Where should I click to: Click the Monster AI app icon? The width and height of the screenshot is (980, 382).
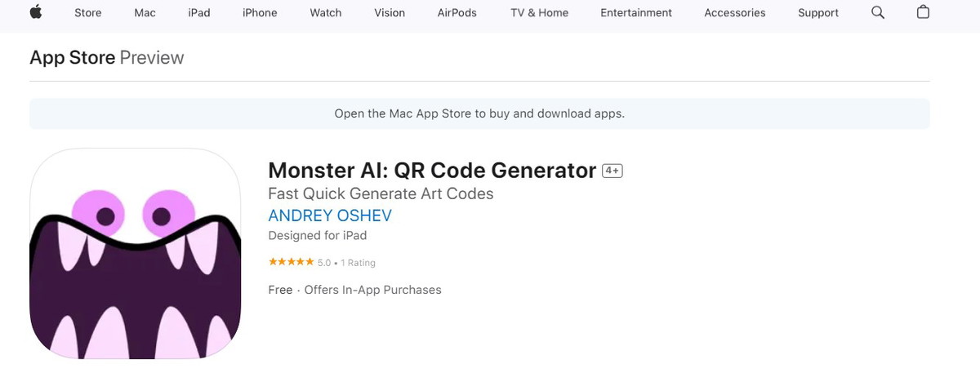[x=136, y=254]
